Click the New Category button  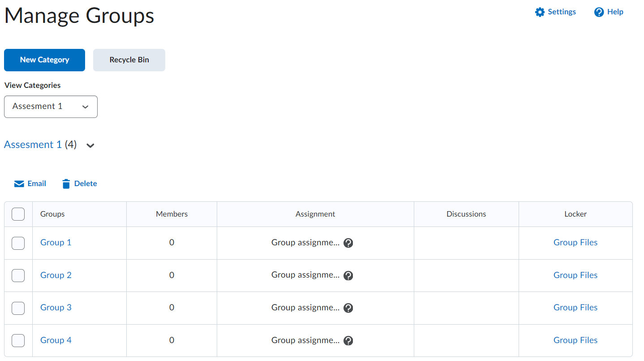click(44, 60)
